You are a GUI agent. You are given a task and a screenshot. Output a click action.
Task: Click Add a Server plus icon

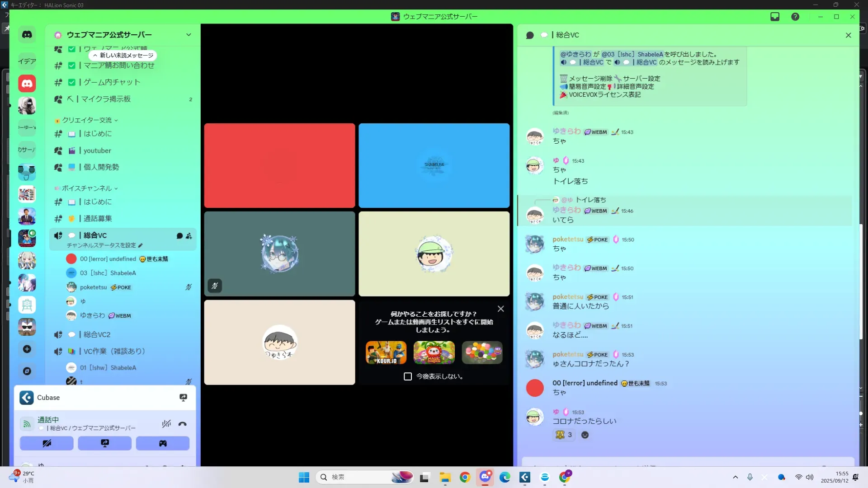pos(27,349)
